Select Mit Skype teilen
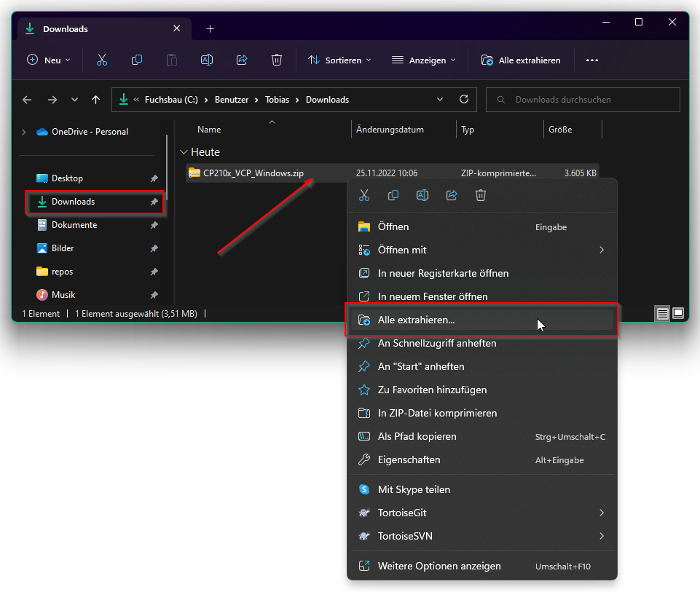Image resolution: width=700 pixels, height=592 pixels. click(x=482, y=489)
